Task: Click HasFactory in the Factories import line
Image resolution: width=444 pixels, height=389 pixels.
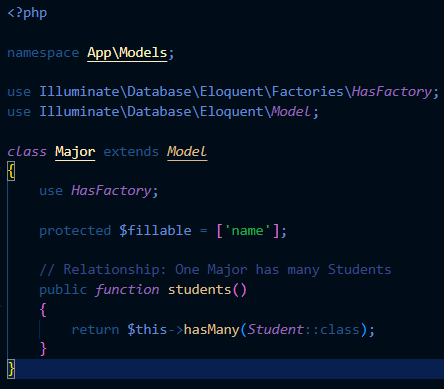Action: pos(392,92)
